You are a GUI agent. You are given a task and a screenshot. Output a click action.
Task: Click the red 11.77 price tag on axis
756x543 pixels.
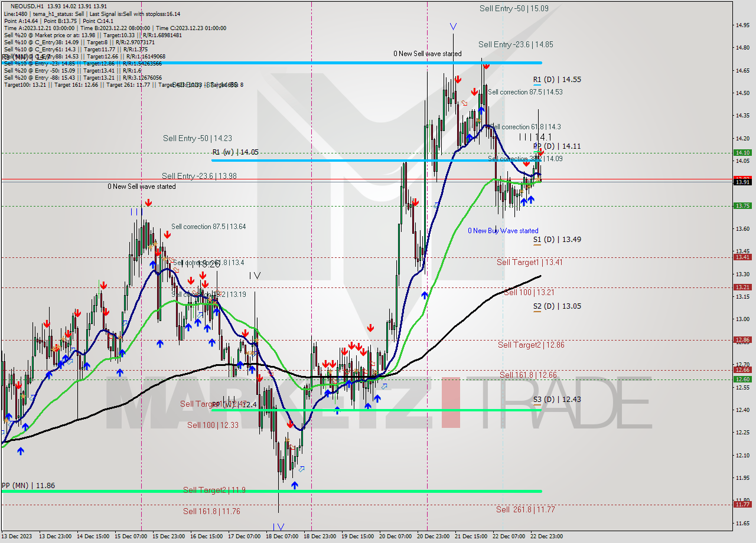tap(742, 504)
